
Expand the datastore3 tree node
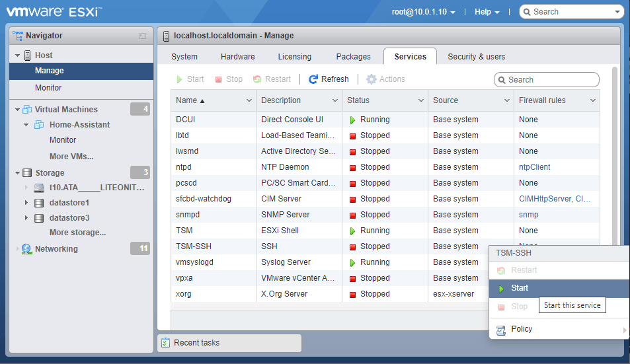[x=26, y=218]
